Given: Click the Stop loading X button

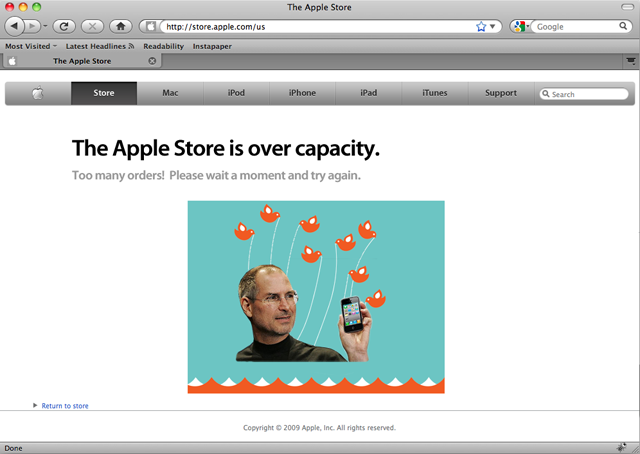Looking at the screenshot, I should click(92, 27).
